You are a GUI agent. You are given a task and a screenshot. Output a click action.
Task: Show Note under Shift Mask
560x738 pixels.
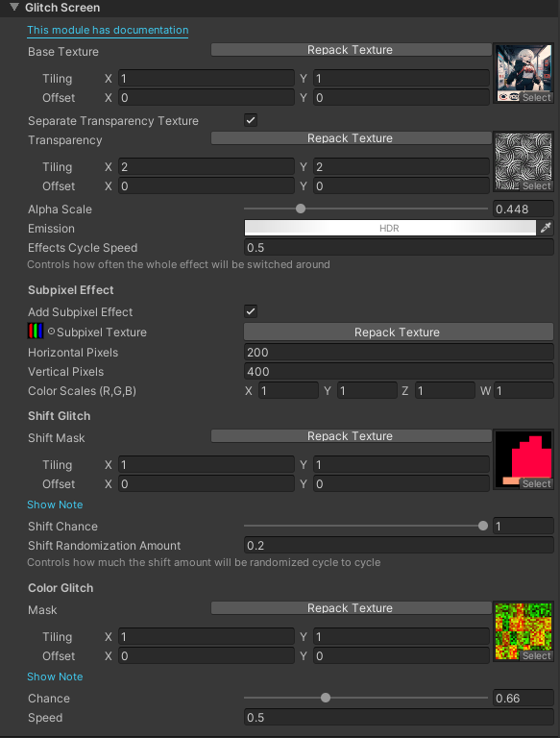[55, 504]
